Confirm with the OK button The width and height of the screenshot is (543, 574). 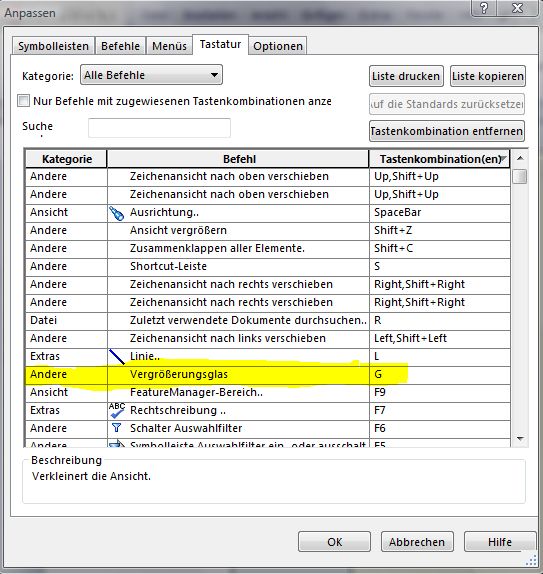point(334,542)
